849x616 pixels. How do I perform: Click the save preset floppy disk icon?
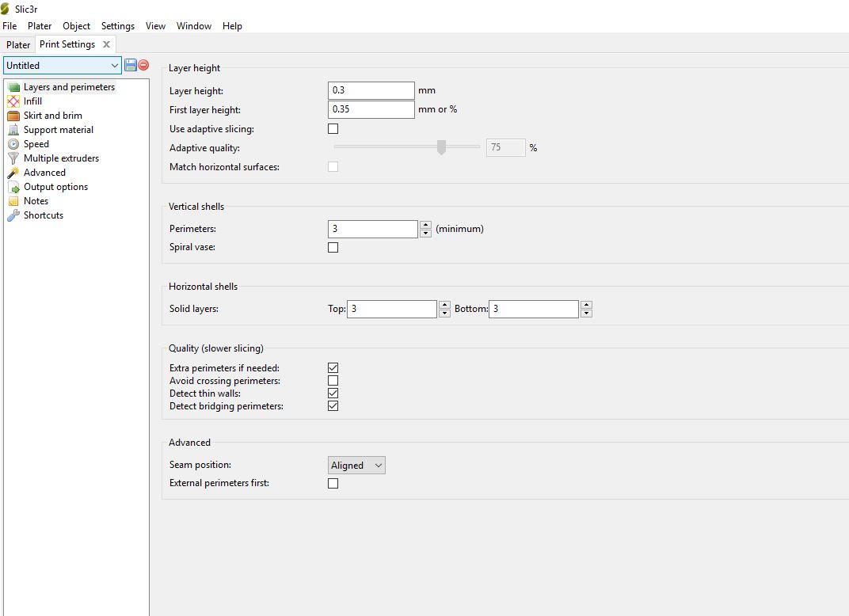pyautogui.click(x=131, y=65)
